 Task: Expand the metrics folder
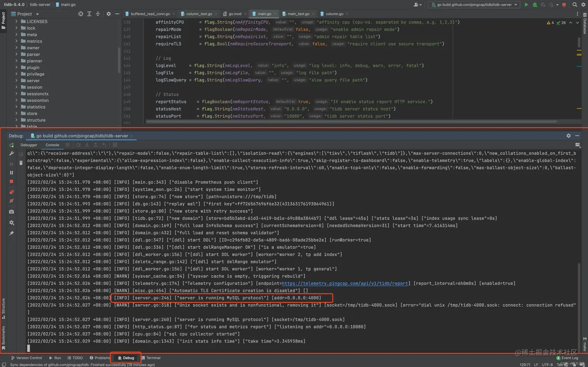[16, 41]
